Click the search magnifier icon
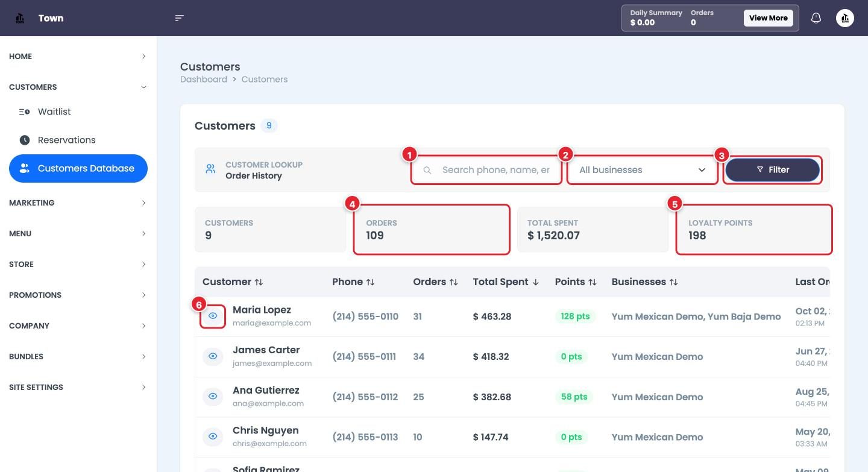This screenshot has height=472, width=868. (427, 170)
